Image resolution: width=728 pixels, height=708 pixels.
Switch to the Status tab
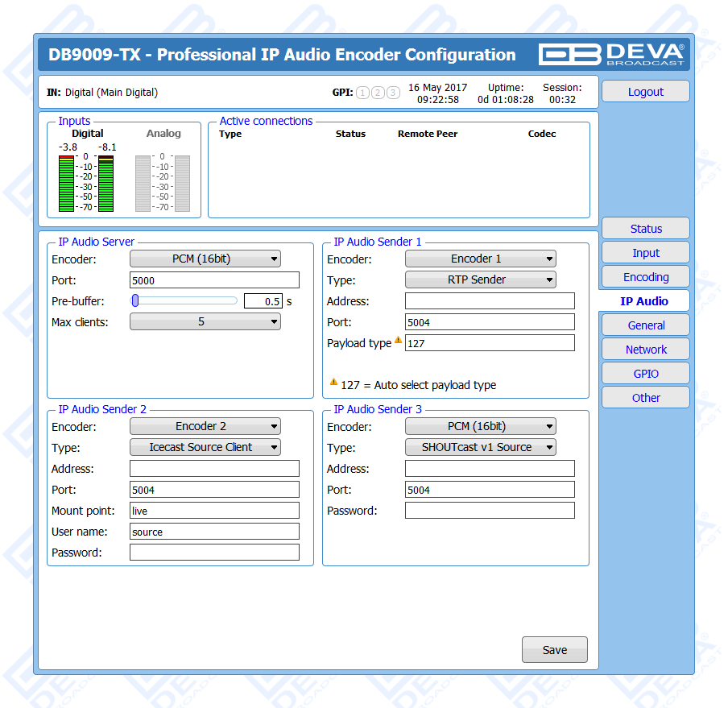[646, 229]
